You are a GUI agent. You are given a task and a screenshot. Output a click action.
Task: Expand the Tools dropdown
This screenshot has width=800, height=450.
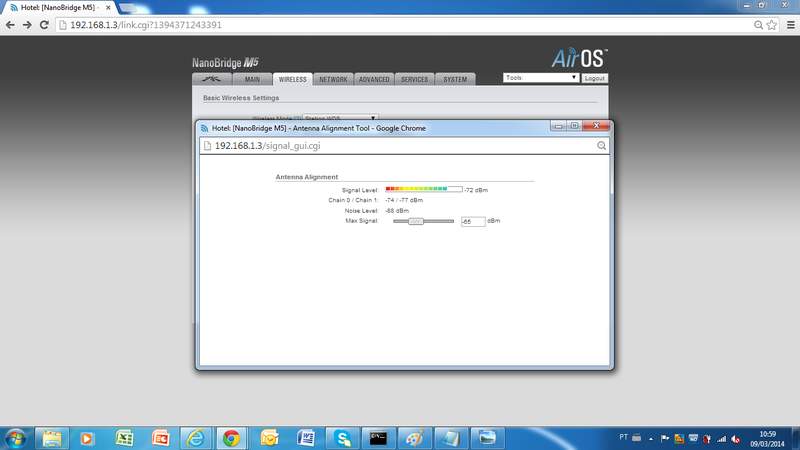541,78
